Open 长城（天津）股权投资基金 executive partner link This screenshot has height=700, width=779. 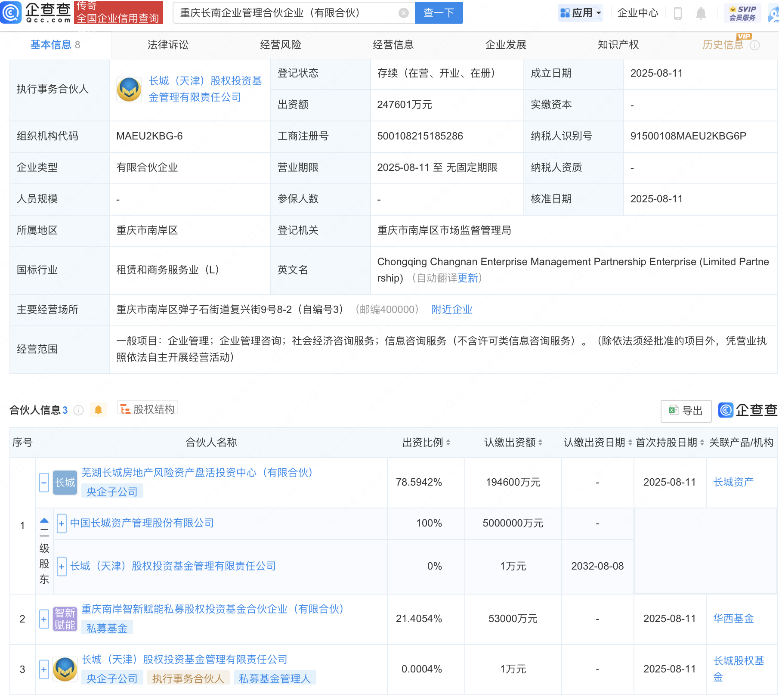205,89
